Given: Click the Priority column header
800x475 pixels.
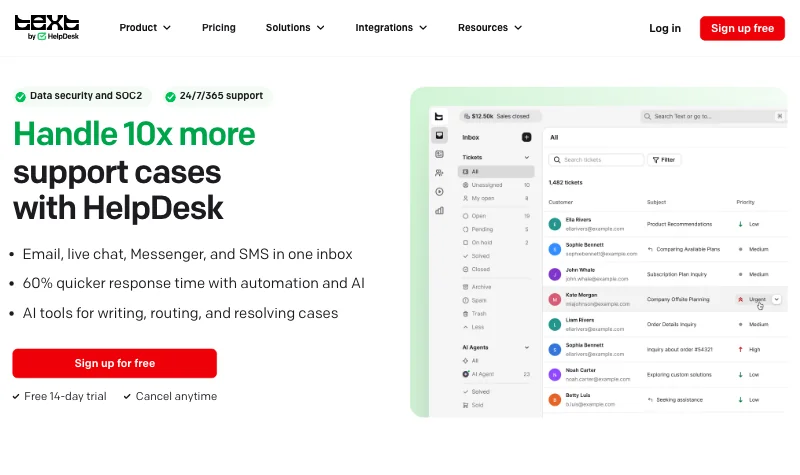Looking at the screenshot, I should [x=745, y=202].
